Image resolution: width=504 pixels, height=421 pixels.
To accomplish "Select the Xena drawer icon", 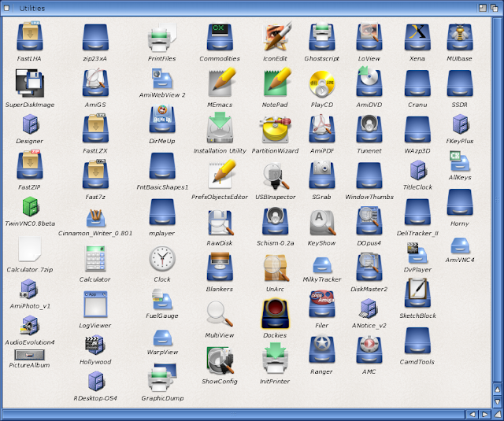I will pyautogui.click(x=417, y=37).
